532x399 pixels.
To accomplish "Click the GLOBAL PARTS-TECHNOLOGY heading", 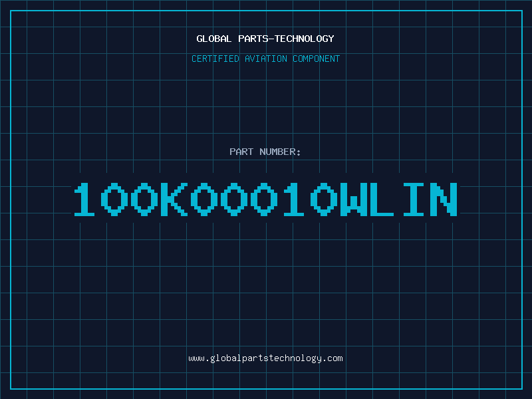I will [265, 39].
